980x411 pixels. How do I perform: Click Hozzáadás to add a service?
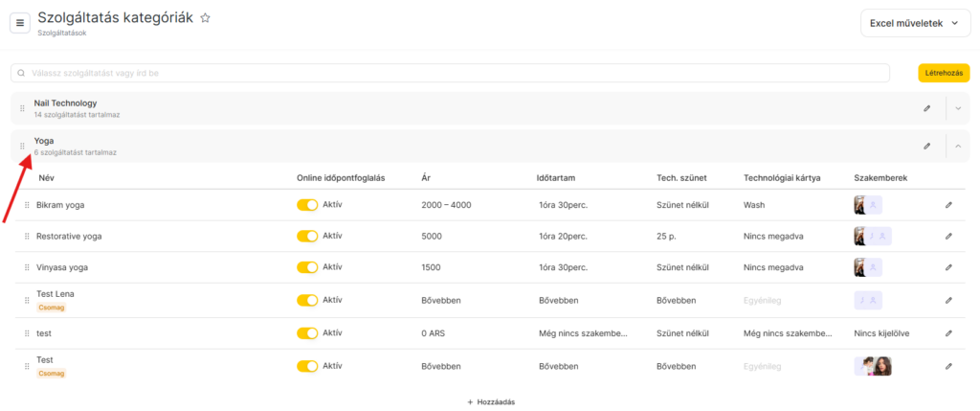(490, 401)
